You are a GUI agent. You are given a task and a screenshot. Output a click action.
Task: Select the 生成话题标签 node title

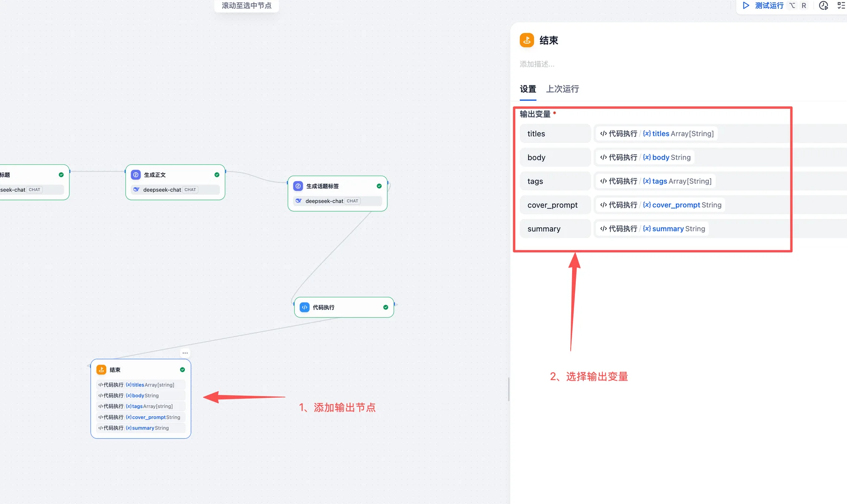[322, 186]
